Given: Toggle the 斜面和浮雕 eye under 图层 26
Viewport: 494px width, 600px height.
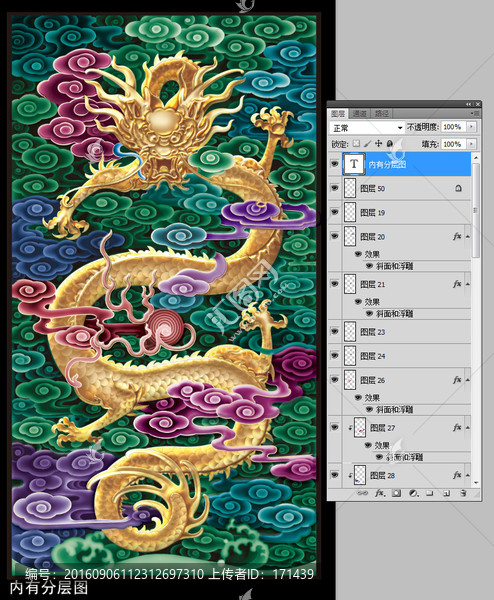Looking at the screenshot, I should coord(369,409).
